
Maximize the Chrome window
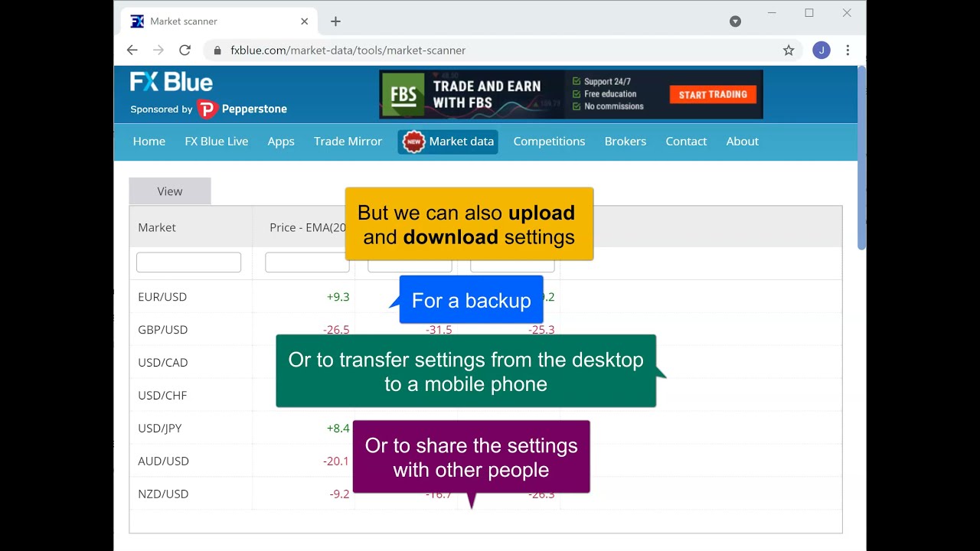[x=809, y=13]
